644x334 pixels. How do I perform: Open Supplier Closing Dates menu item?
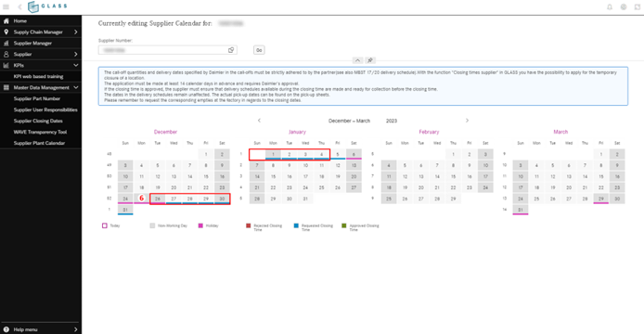38,121
